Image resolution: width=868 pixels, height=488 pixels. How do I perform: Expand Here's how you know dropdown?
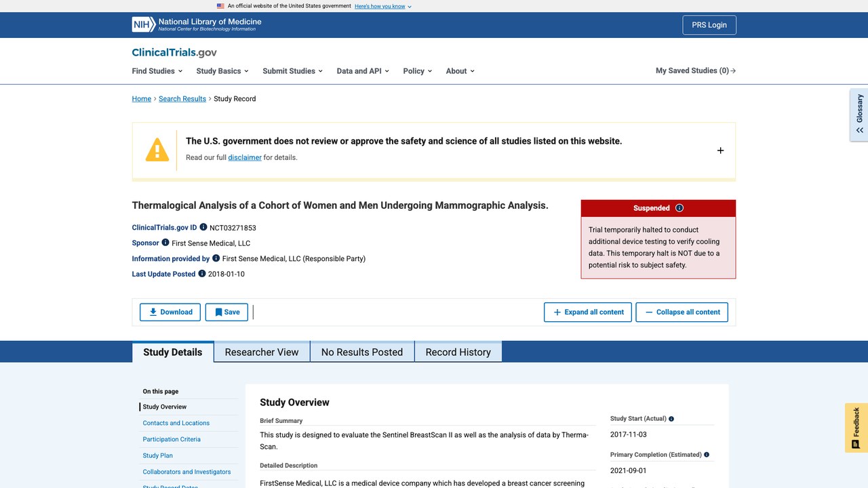coord(383,6)
